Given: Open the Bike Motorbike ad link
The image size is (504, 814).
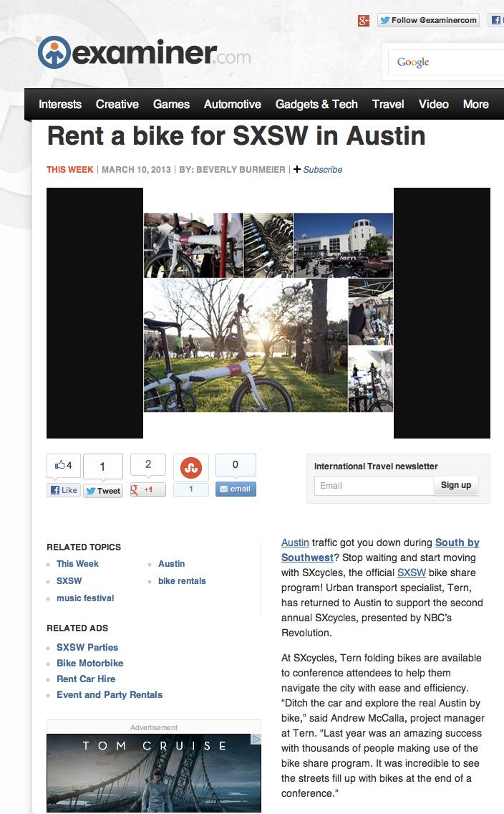Looking at the screenshot, I should click(x=89, y=663).
